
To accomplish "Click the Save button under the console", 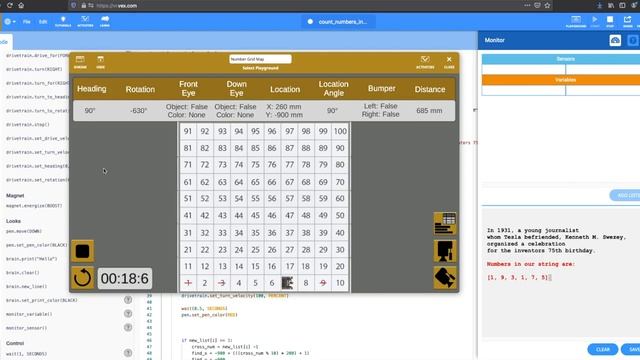I will pos(631,349).
